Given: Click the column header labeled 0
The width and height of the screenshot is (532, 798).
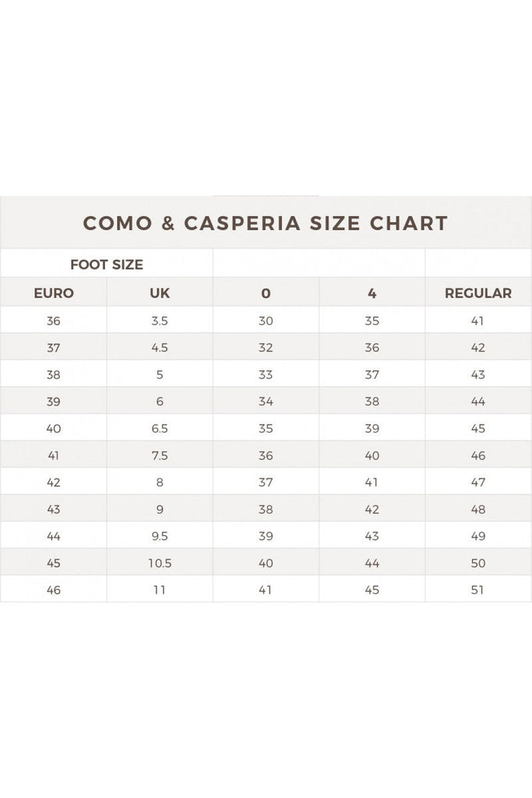Looking at the screenshot, I should (266, 294).
